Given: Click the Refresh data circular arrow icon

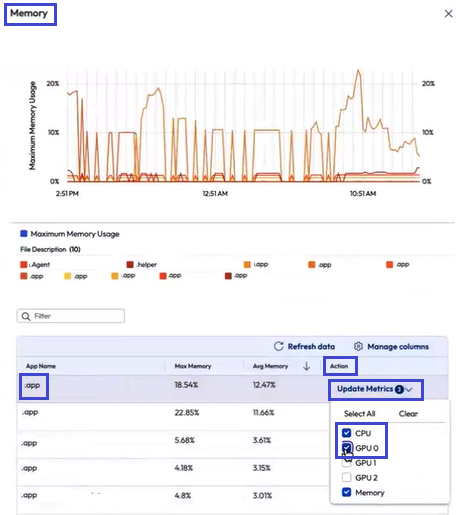Looking at the screenshot, I should (x=279, y=346).
